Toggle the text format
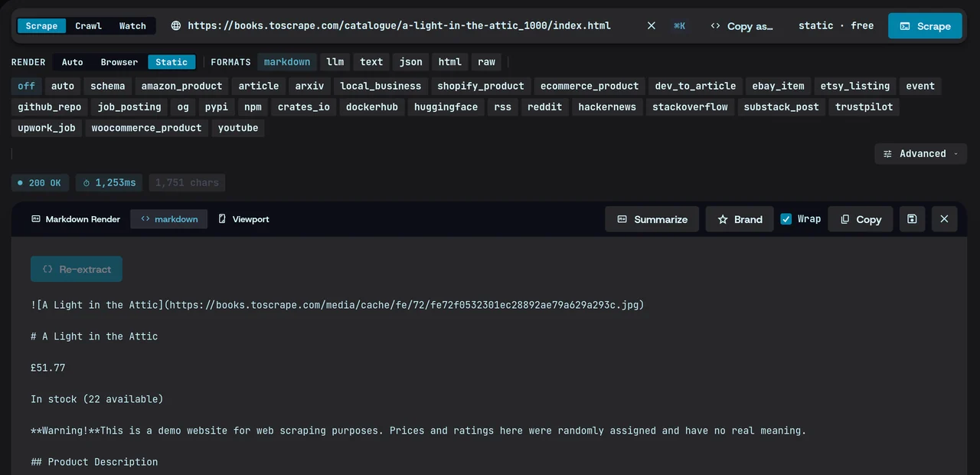The width and height of the screenshot is (980, 475). coord(371,62)
